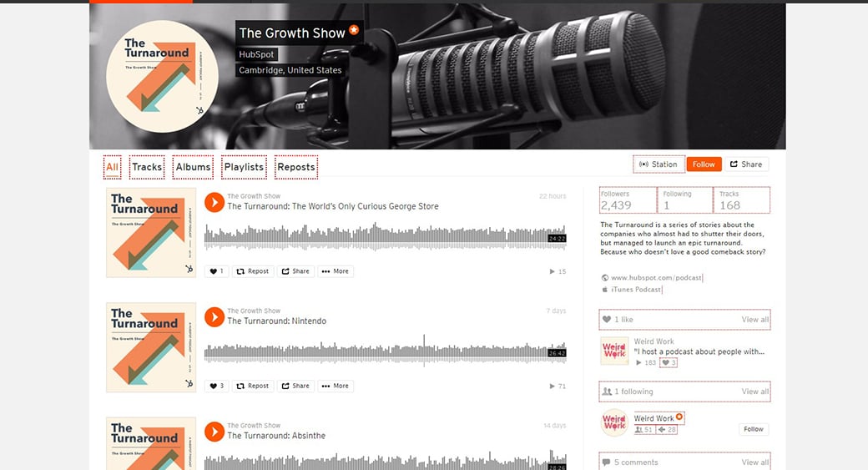Open www.hubspot.com/podcast link

tap(656, 278)
